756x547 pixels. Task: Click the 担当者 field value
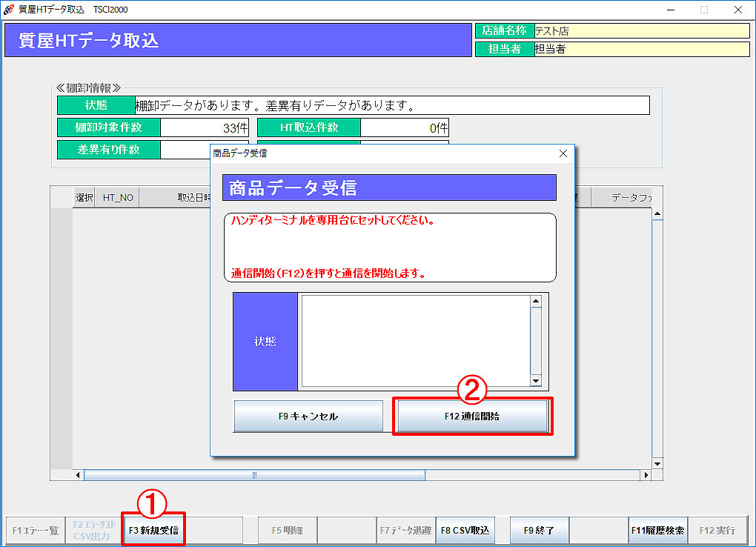(642, 49)
